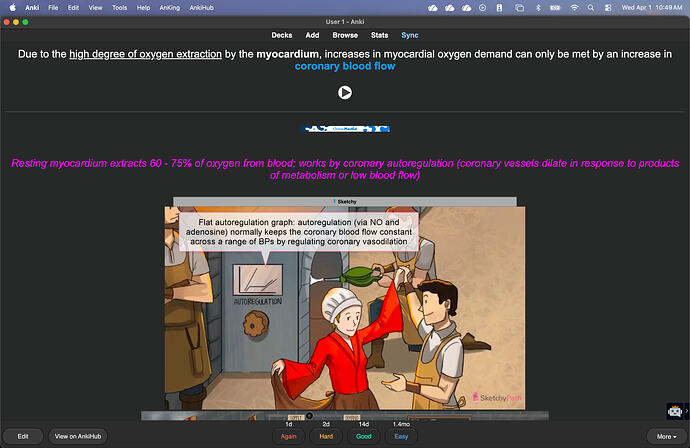The width and height of the screenshot is (690, 448).
Task: Click Sync to synchronize the collection
Action: pos(410,35)
